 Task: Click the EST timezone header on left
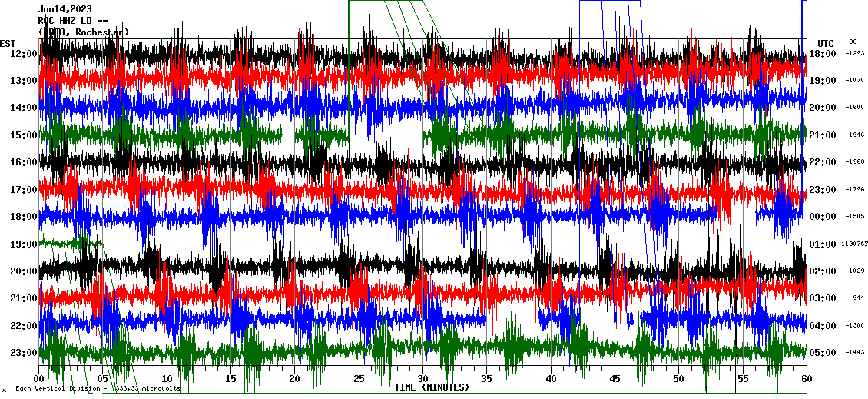pyautogui.click(x=8, y=43)
